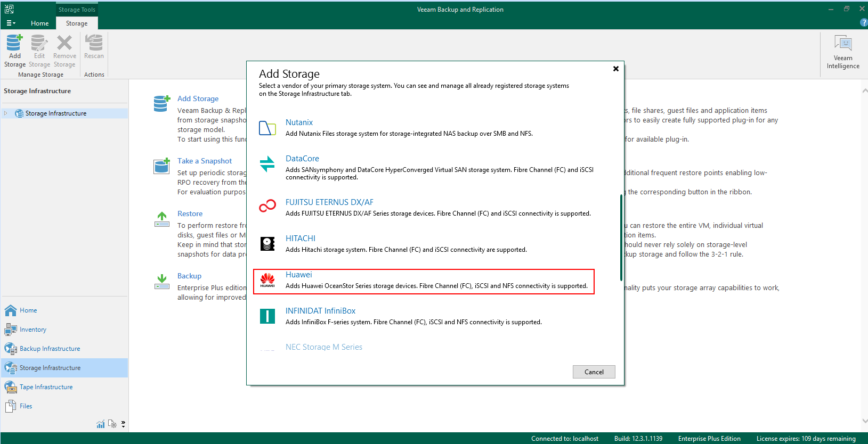Click the Cancel button in dialog

[594, 372]
